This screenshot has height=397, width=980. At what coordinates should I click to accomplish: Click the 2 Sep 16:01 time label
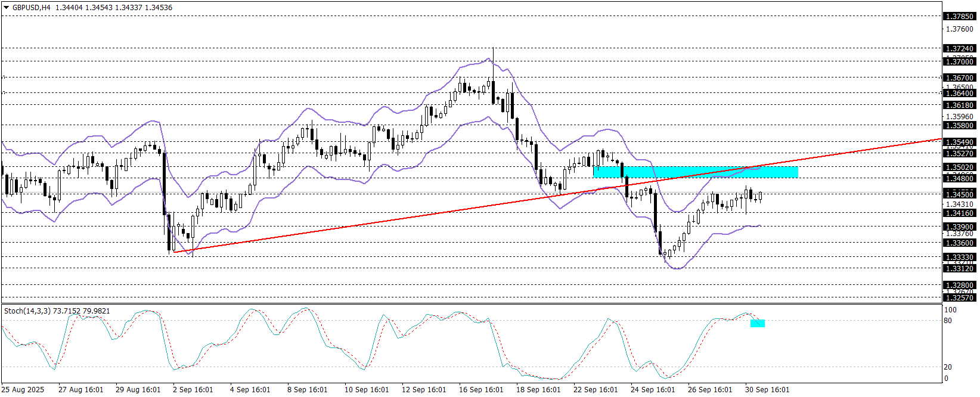tap(193, 390)
